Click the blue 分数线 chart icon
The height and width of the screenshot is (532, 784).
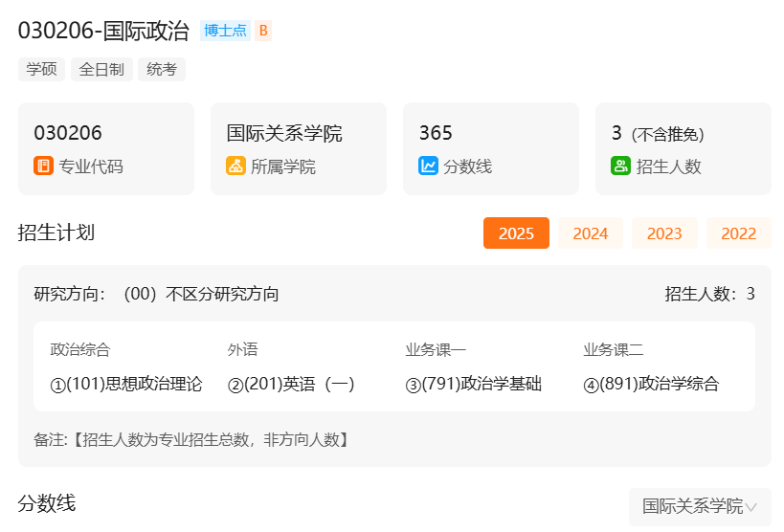[x=428, y=166]
